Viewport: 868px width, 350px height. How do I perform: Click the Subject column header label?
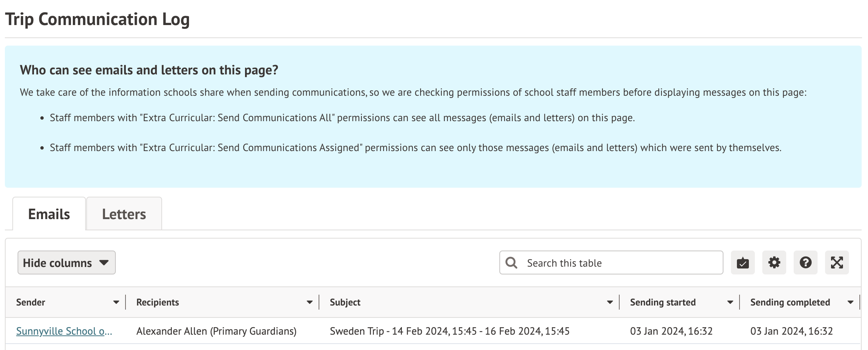pos(345,303)
